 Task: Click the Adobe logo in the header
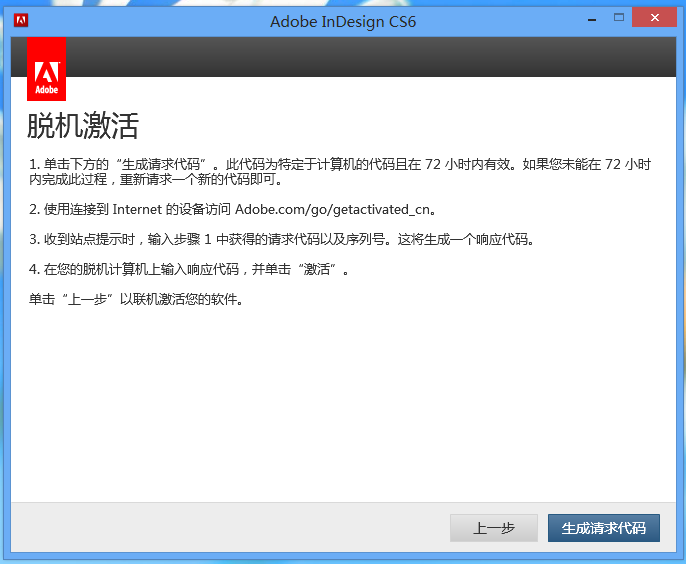coord(46,69)
